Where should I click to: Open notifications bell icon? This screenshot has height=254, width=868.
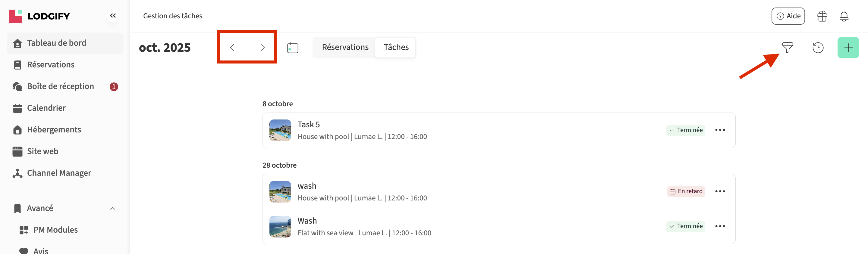843,16
